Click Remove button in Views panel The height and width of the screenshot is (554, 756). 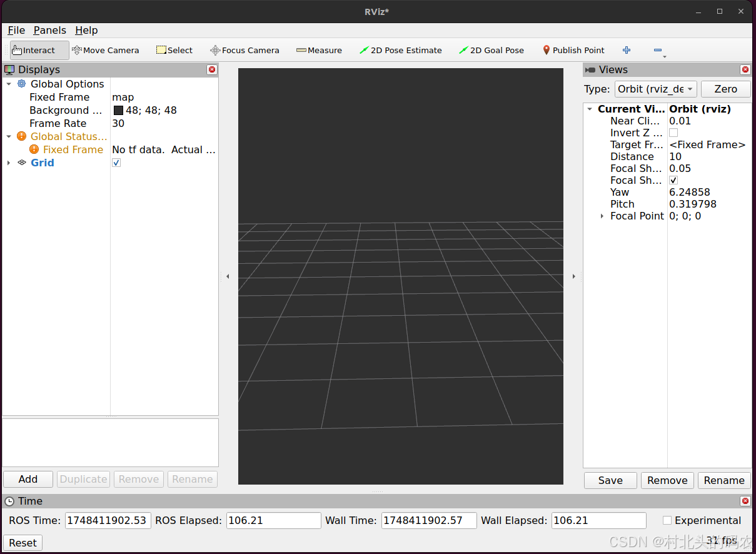pos(667,480)
